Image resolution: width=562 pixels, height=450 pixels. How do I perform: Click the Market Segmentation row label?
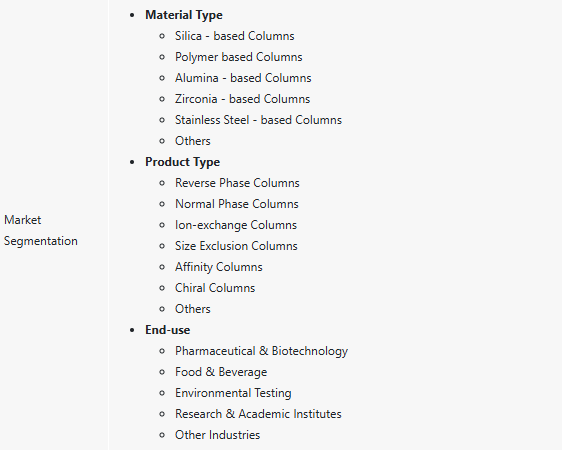pos(41,230)
